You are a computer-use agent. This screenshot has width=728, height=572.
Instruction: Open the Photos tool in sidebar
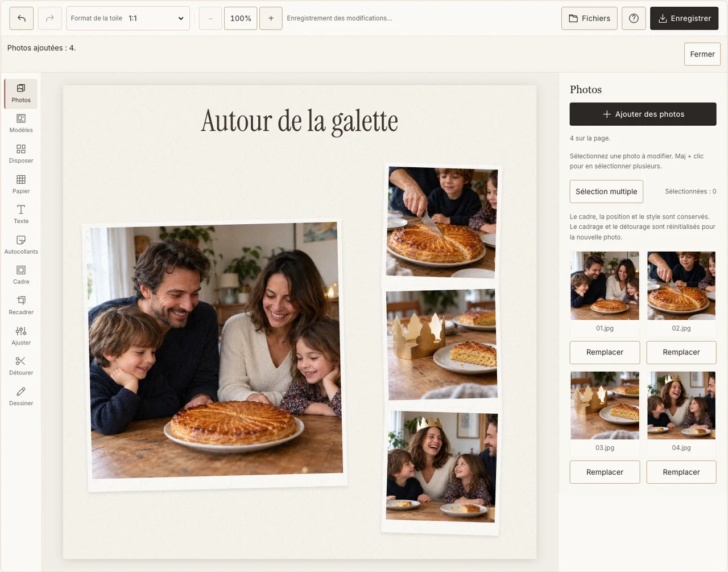[x=21, y=93]
